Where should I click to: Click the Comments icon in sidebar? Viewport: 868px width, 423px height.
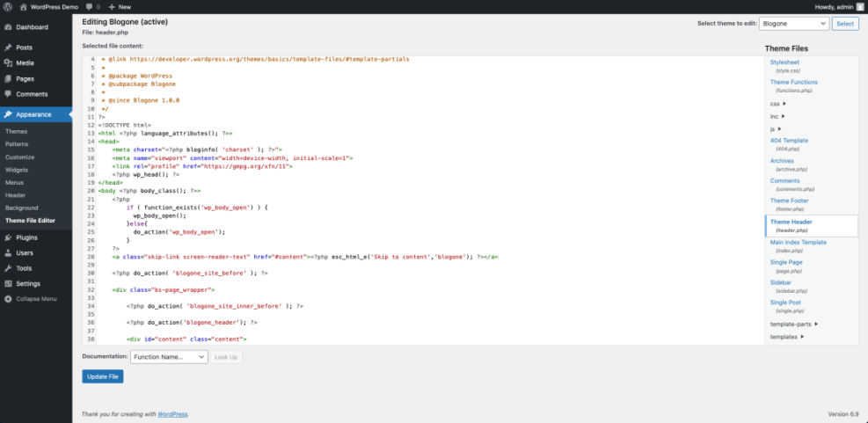(8, 94)
